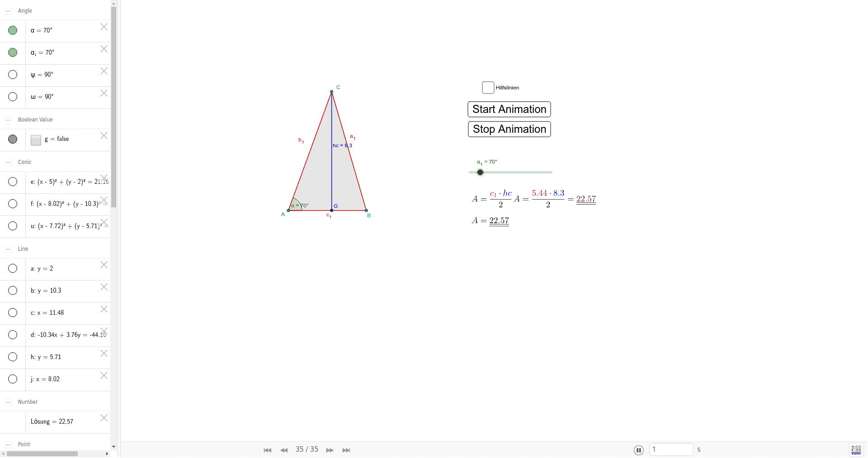Delete line a: y = 2
The width and height of the screenshot is (868, 458).
(x=104, y=265)
